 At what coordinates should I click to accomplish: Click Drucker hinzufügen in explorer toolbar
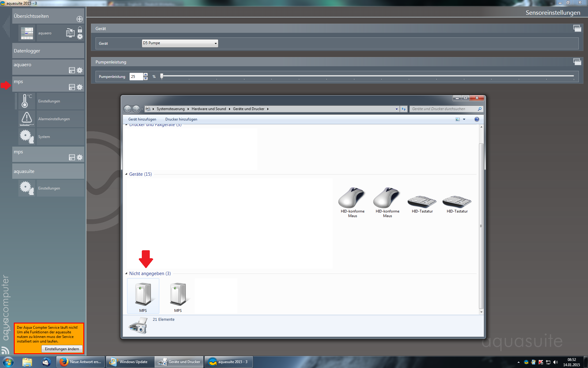point(181,119)
